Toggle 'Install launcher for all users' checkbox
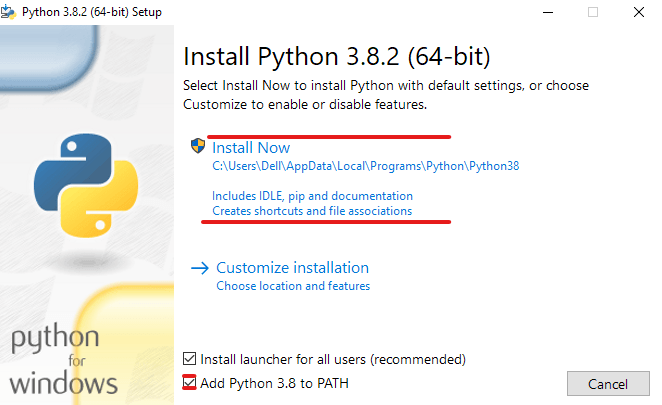Screen dimensions: 662x405 click(x=190, y=358)
